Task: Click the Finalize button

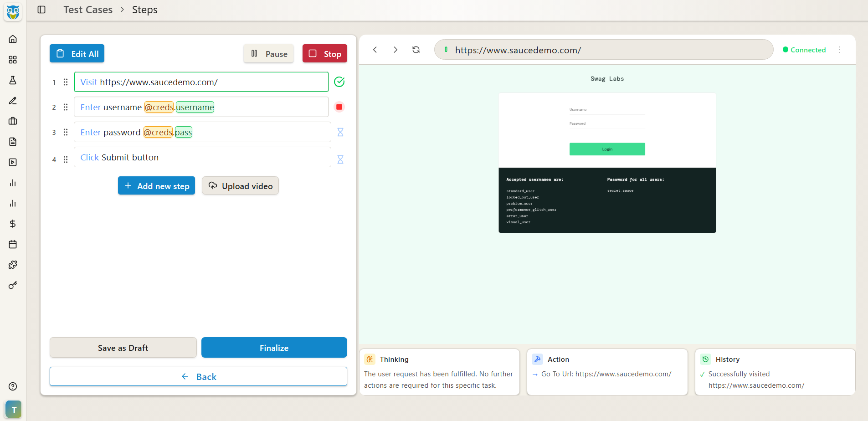Action: (273, 347)
